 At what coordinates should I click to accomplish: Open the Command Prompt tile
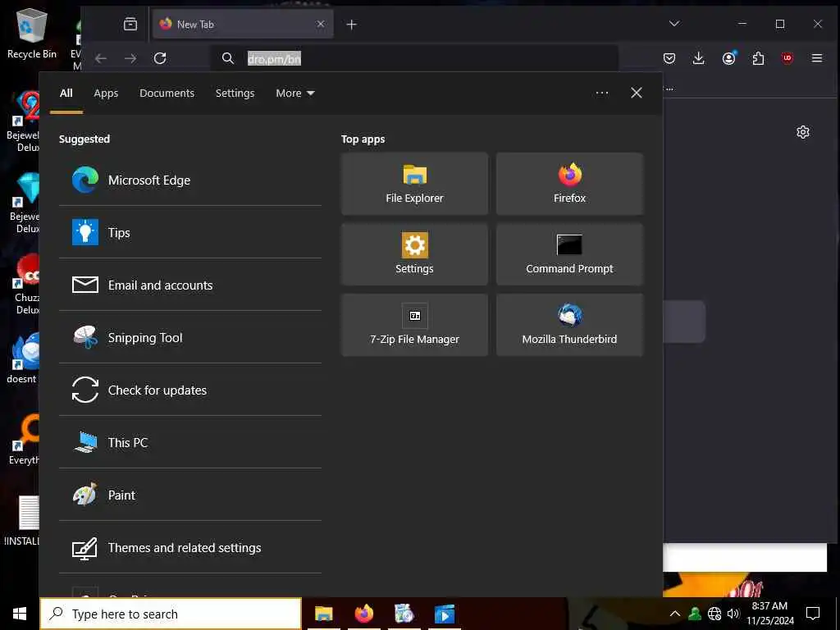pos(569,254)
